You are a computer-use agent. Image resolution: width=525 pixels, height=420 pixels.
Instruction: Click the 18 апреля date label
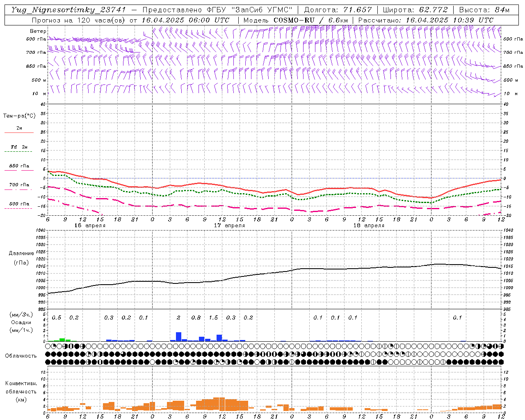[x=369, y=226]
